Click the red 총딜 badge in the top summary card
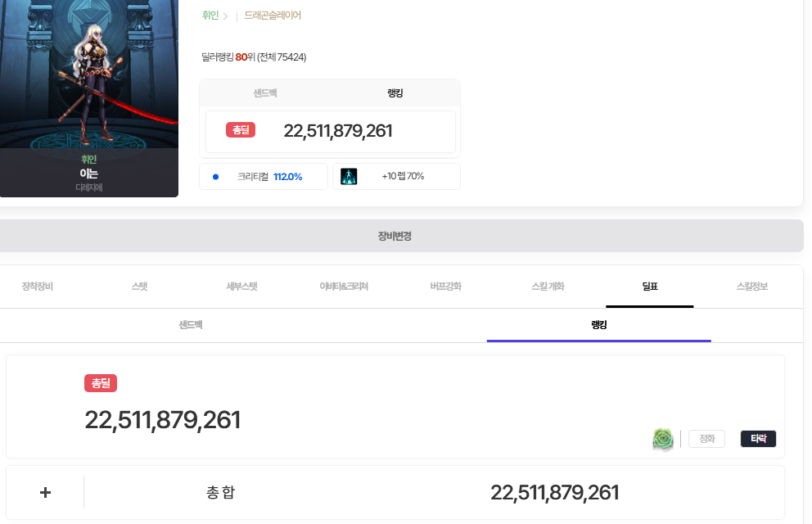812x524 pixels. point(241,130)
